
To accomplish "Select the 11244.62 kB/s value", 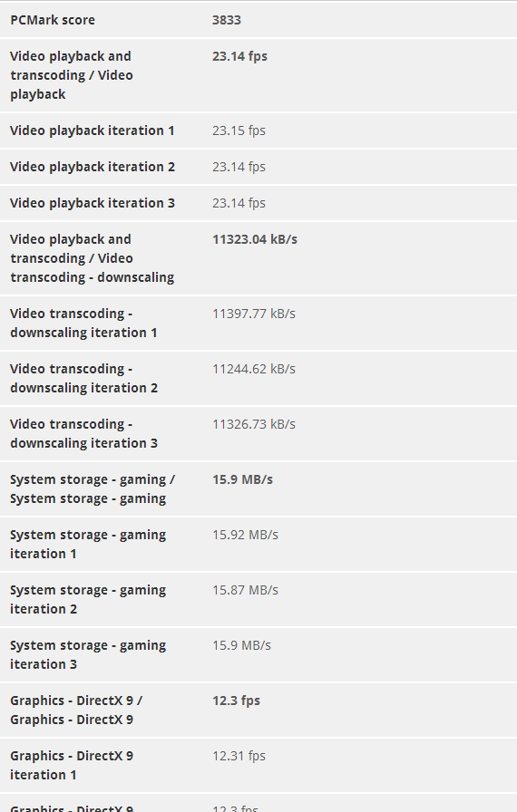I will pyautogui.click(x=254, y=369).
